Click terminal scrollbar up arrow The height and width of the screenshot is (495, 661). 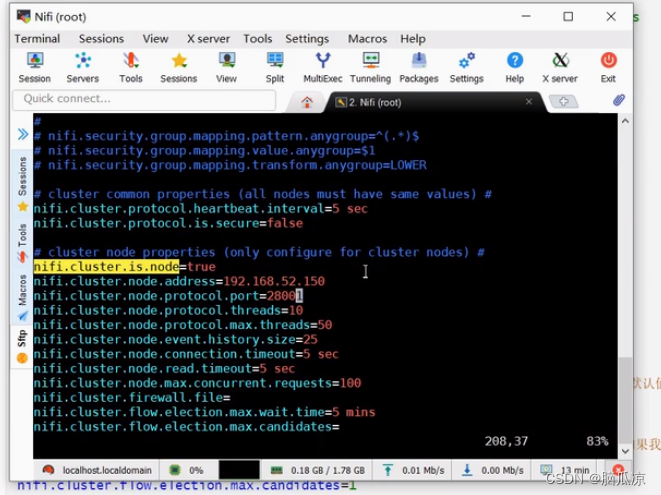pos(625,121)
